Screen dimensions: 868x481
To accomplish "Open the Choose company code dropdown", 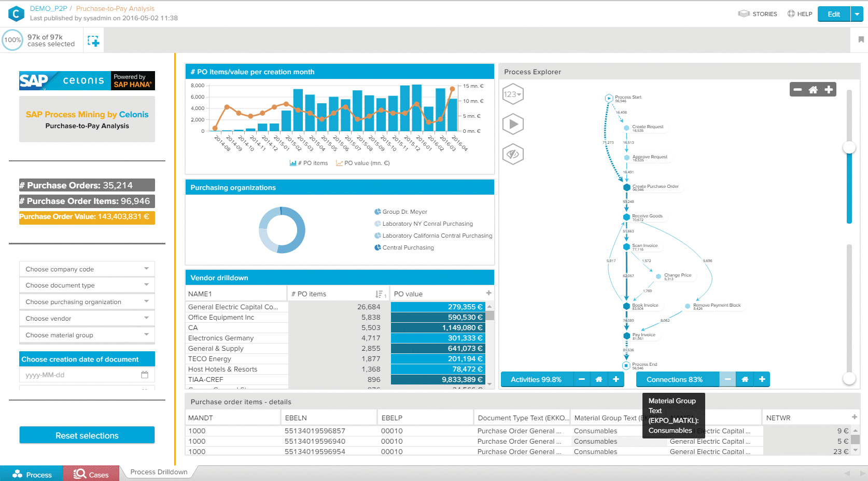I will tap(87, 269).
